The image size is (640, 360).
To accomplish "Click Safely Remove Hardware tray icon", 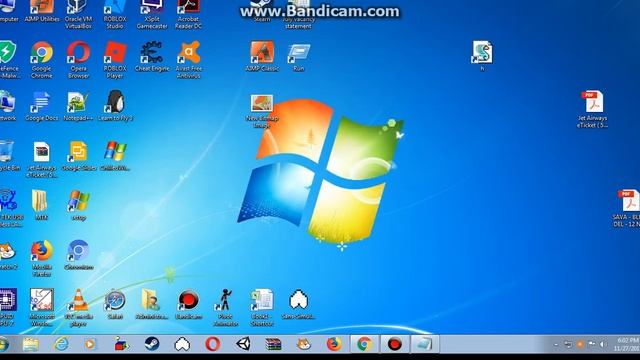I will pyautogui.click(x=568, y=345).
